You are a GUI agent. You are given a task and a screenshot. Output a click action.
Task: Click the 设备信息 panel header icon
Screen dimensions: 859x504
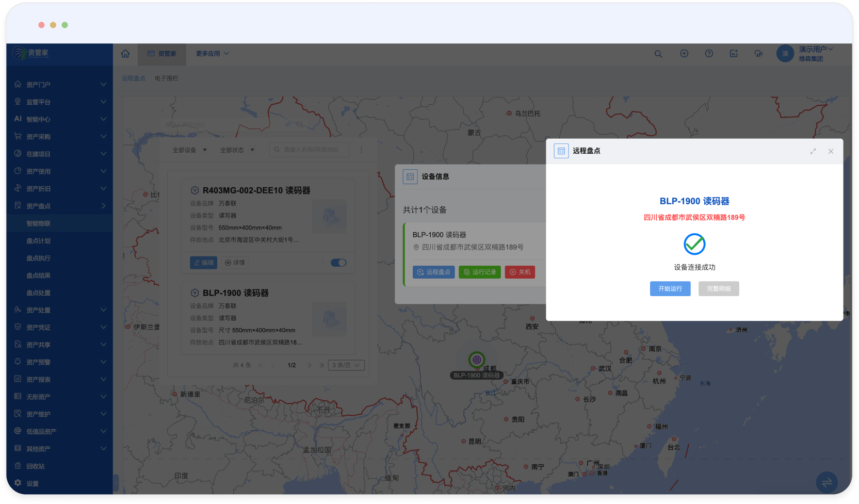pyautogui.click(x=410, y=176)
